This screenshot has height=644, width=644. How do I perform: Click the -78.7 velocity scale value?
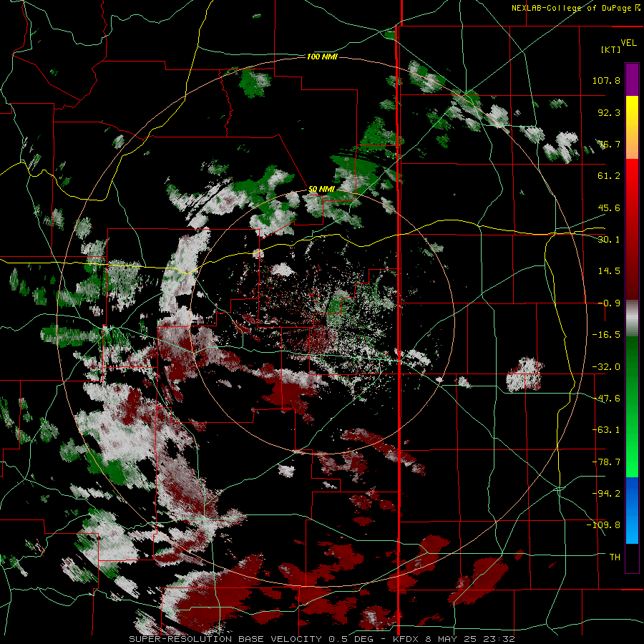click(606, 462)
